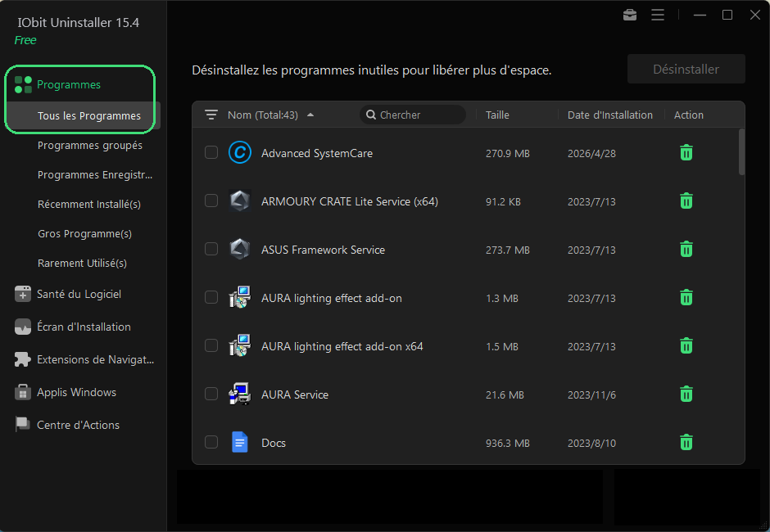Click the 2023/11/6 install date

pos(591,395)
